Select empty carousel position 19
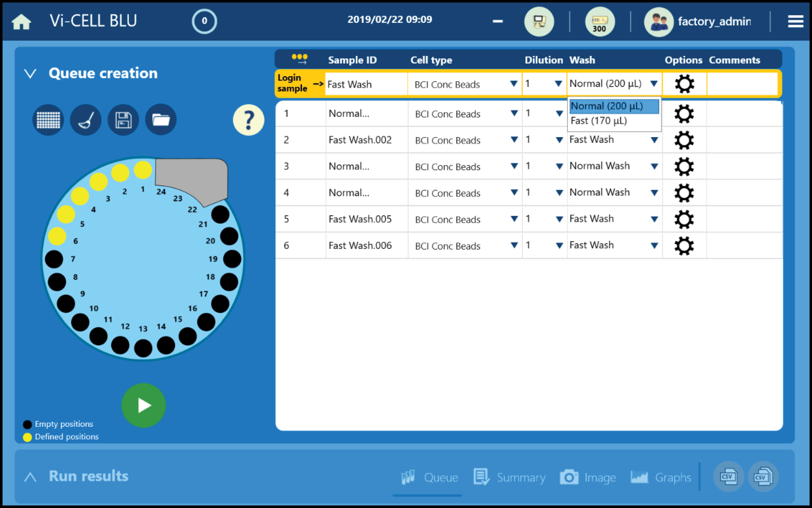 tap(232, 259)
